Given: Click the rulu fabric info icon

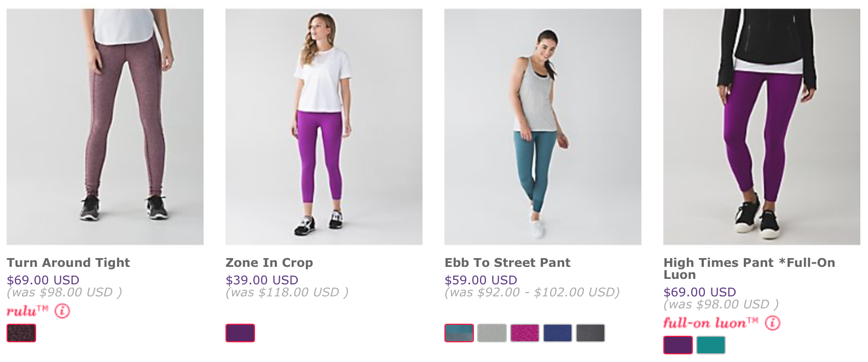Looking at the screenshot, I should pos(62,312).
